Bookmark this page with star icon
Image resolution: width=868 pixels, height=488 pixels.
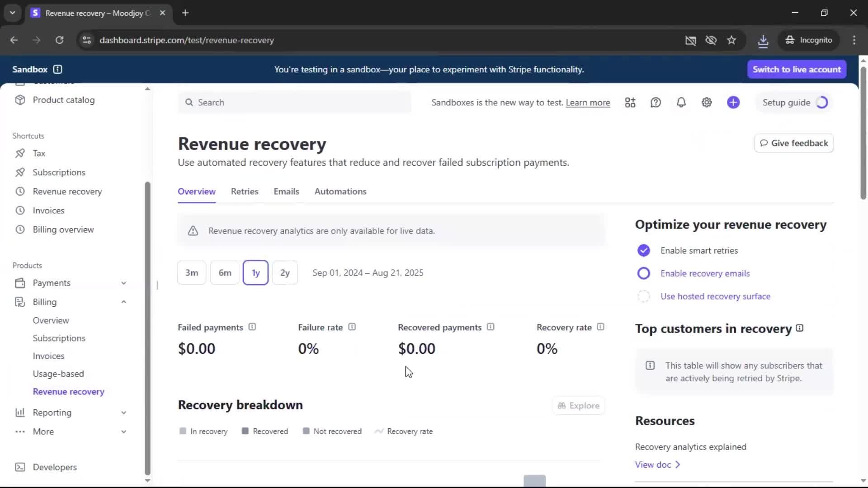pyautogui.click(x=731, y=40)
